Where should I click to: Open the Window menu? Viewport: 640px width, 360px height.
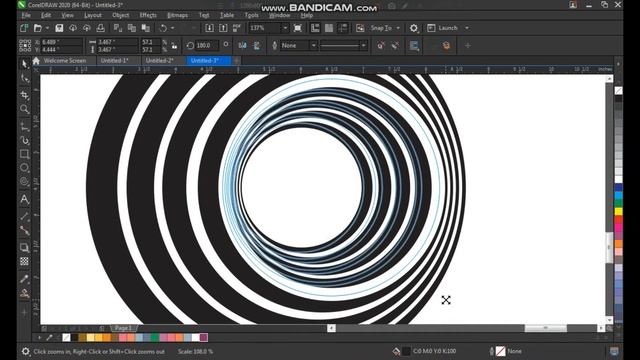280,15
